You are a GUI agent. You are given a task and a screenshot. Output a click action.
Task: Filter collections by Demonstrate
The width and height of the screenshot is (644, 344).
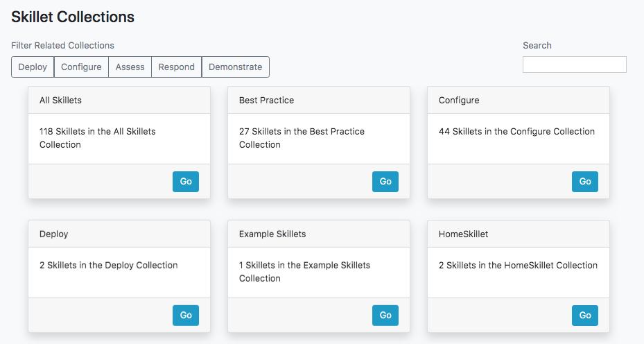click(235, 67)
